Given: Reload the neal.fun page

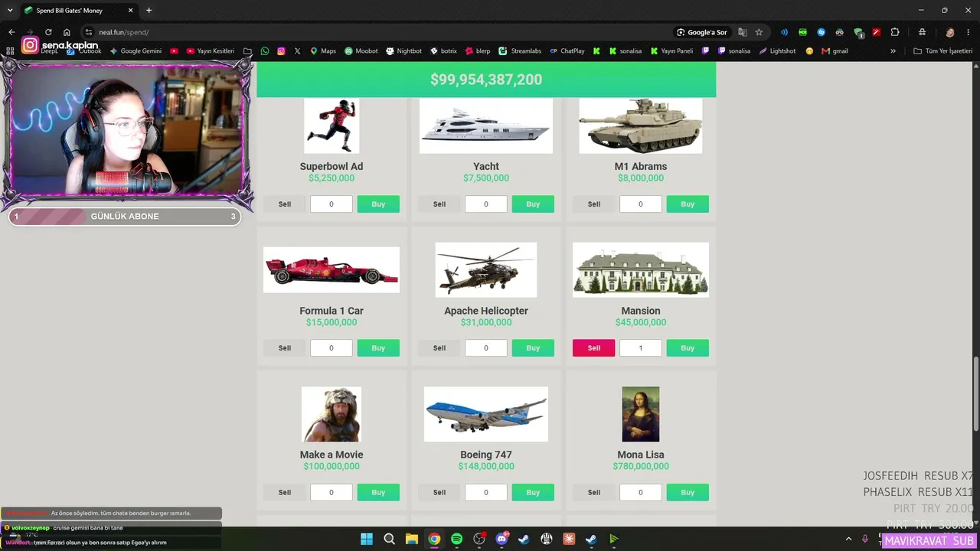Looking at the screenshot, I should pos(48,32).
